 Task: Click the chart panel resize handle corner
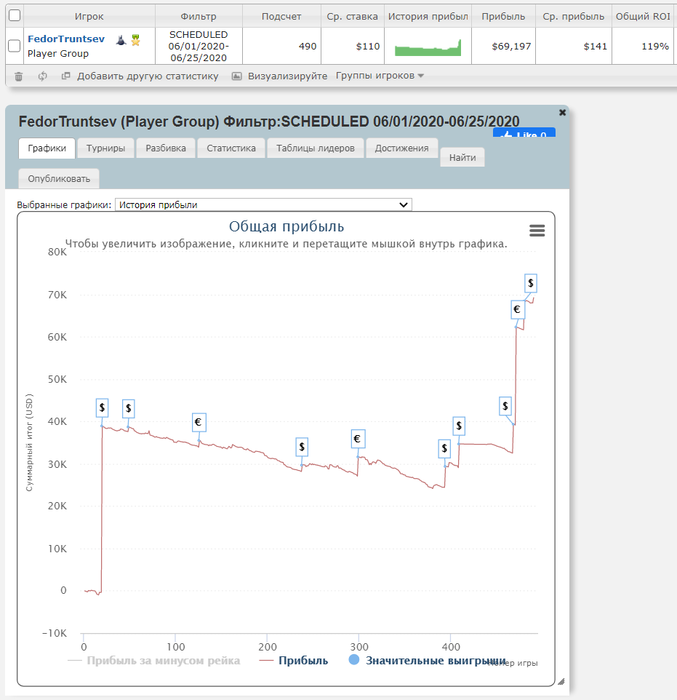[x=561, y=681]
